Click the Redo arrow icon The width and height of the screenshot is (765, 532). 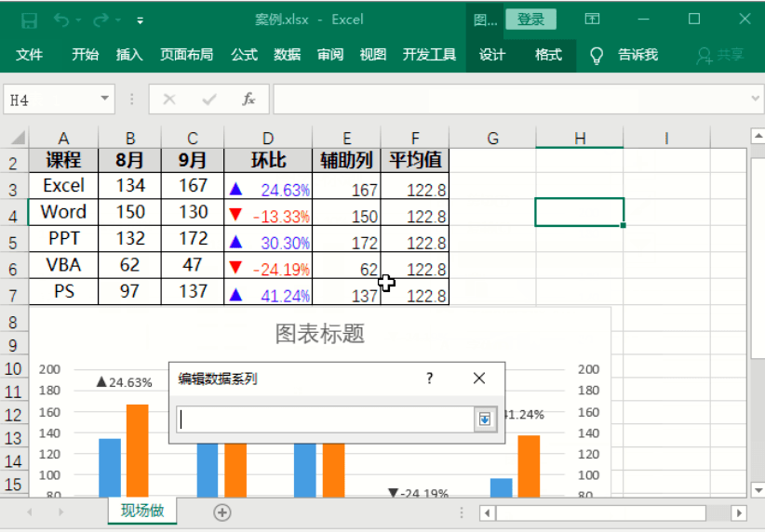101,20
